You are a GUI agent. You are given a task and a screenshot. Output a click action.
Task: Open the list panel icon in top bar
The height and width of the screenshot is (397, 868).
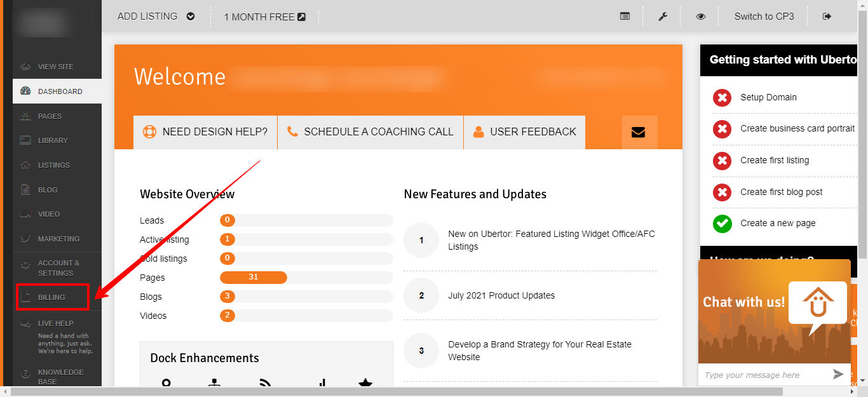pos(625,17)
